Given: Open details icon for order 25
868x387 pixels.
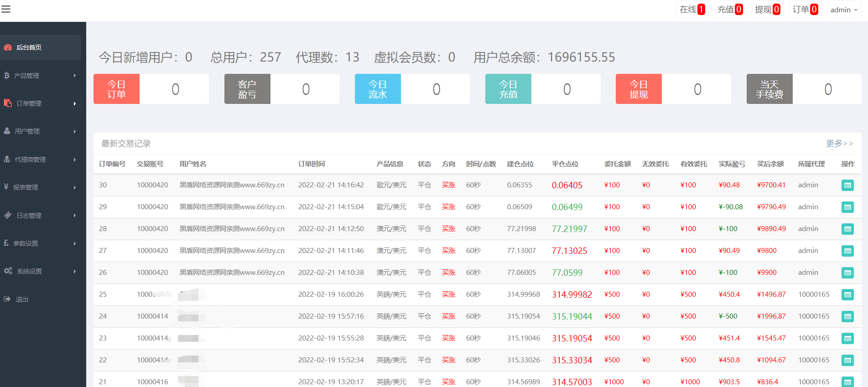Looking at the screenshot, I should [847, 294].
